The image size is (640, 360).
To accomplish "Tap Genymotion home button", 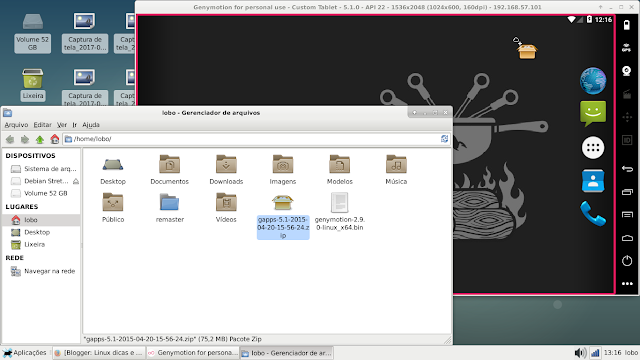I will [x=627, y=238].
